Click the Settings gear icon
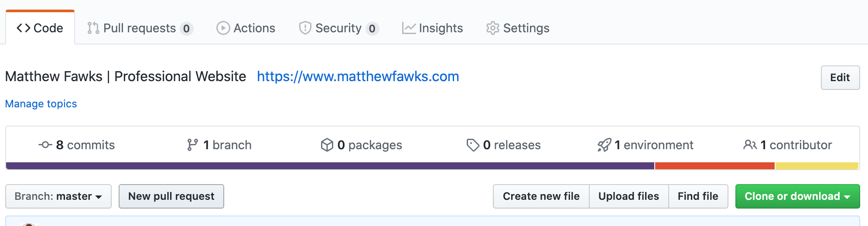Viewport: 868px width, 226px height. [492, 28]
